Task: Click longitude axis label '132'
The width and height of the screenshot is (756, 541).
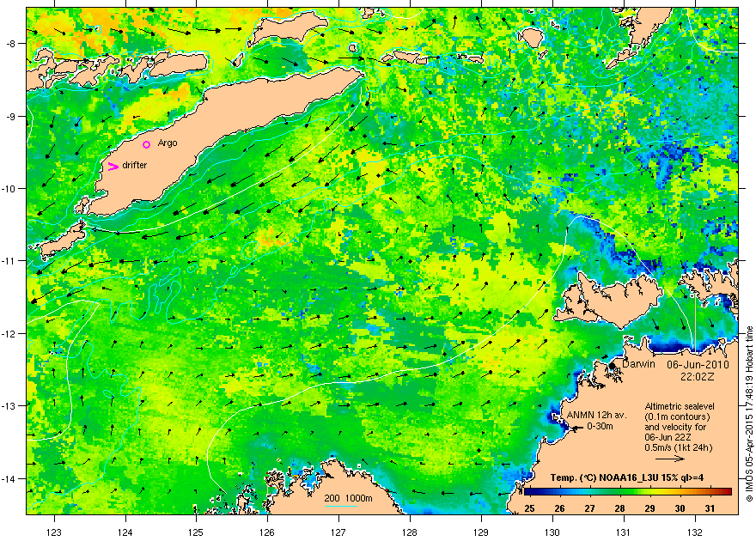Action: coord(695,532)
